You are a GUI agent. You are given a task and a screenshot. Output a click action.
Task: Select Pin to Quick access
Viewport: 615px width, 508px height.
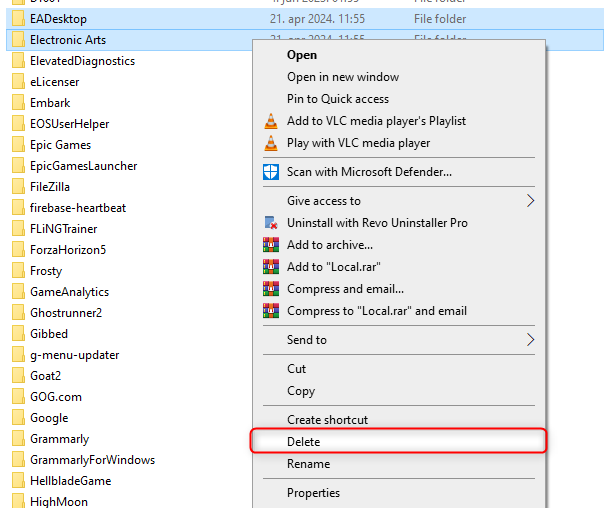pos(399,99)
